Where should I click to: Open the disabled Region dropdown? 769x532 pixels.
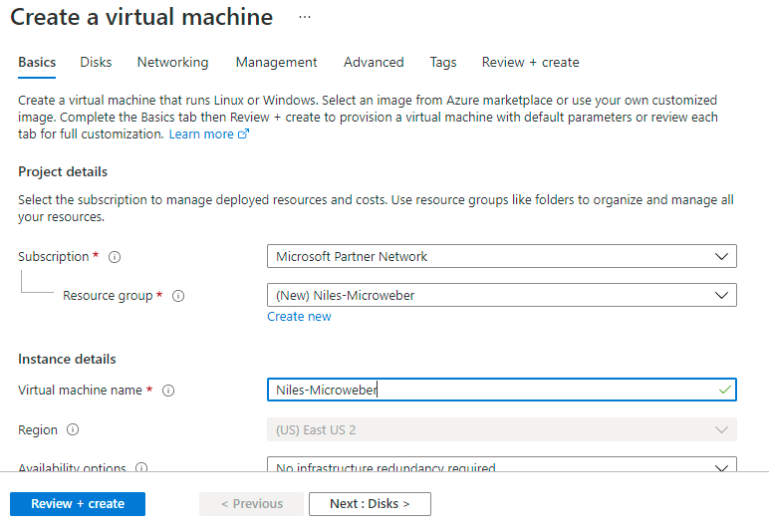502,429
